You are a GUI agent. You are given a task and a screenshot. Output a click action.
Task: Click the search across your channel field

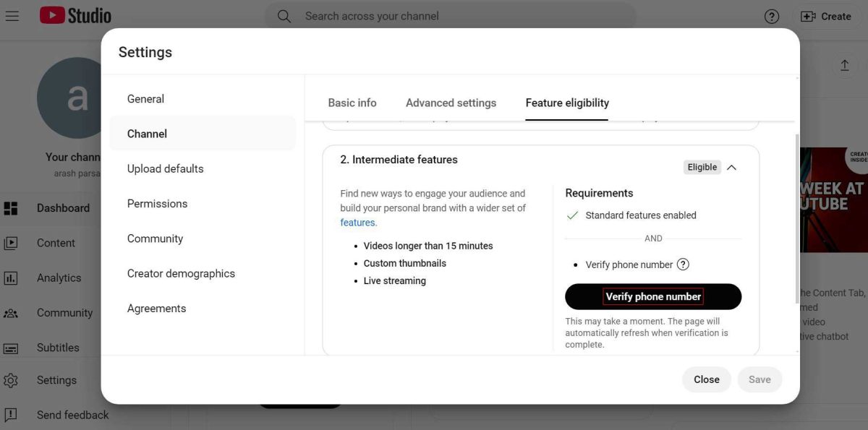[450, 16]
